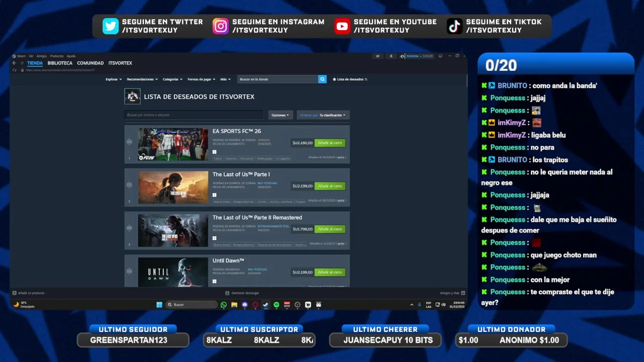Click Añade un producto at bottom left
The image size is (644, 362).
[28, 293]
